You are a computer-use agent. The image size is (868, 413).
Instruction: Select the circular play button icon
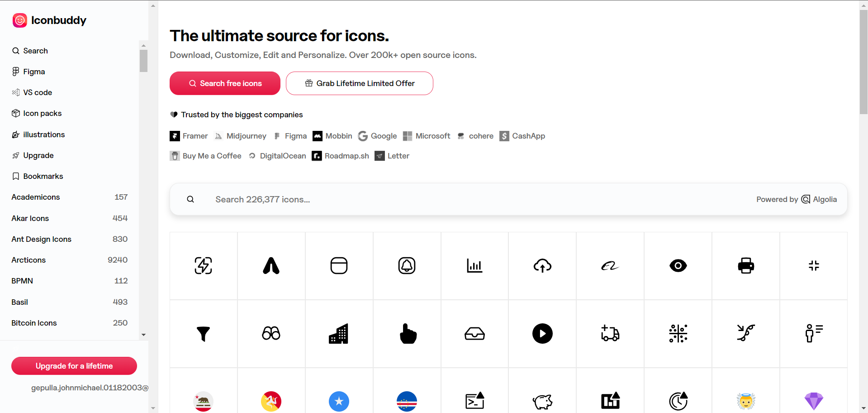pos(542,334)
